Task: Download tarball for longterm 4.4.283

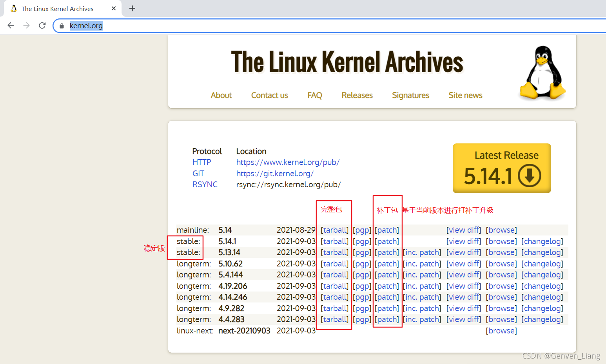Action: [334, 319]
